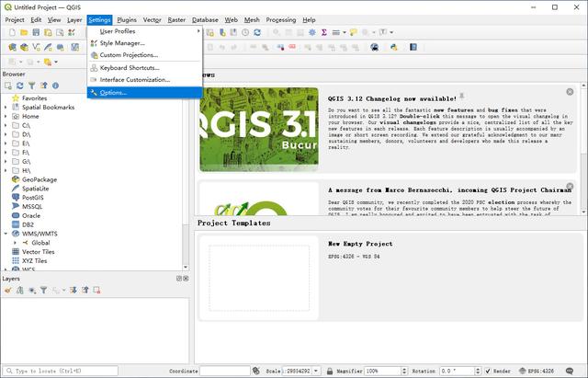
Task: Expand the Home folder tree item
Action: click(x=6, y=117)
